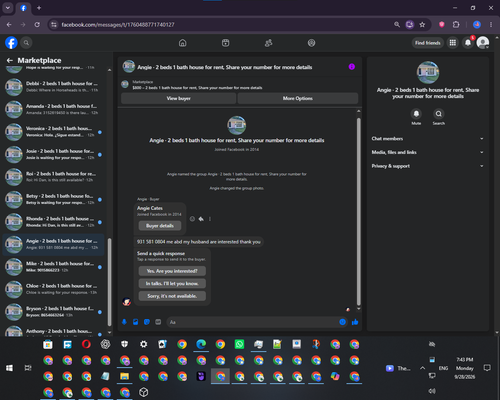Click the attach file icon in composer
Image resolution: width=500 pixels, height=400 pixels.
136,322
